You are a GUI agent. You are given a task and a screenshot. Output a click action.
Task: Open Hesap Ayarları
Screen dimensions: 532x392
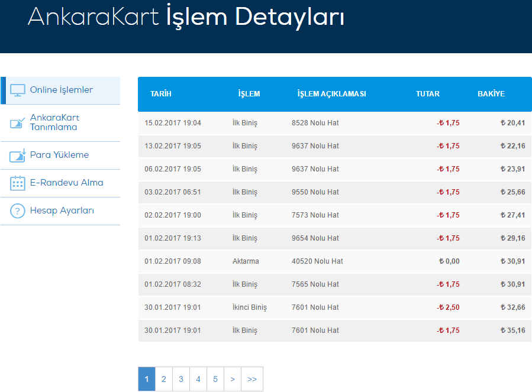[x=61, y=211]
